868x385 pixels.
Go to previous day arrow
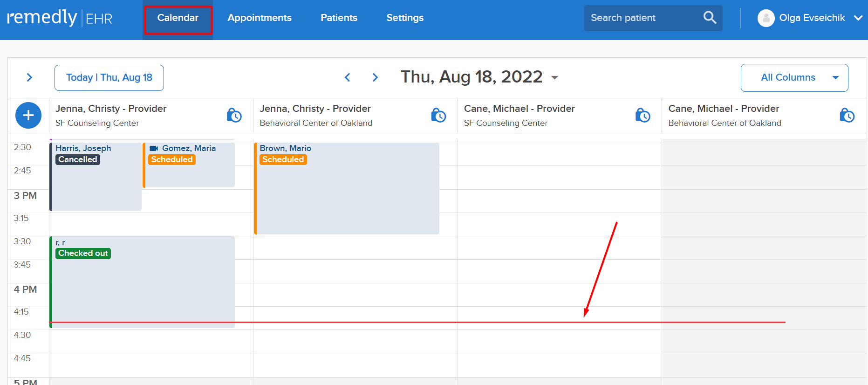(x=347, y=77)
